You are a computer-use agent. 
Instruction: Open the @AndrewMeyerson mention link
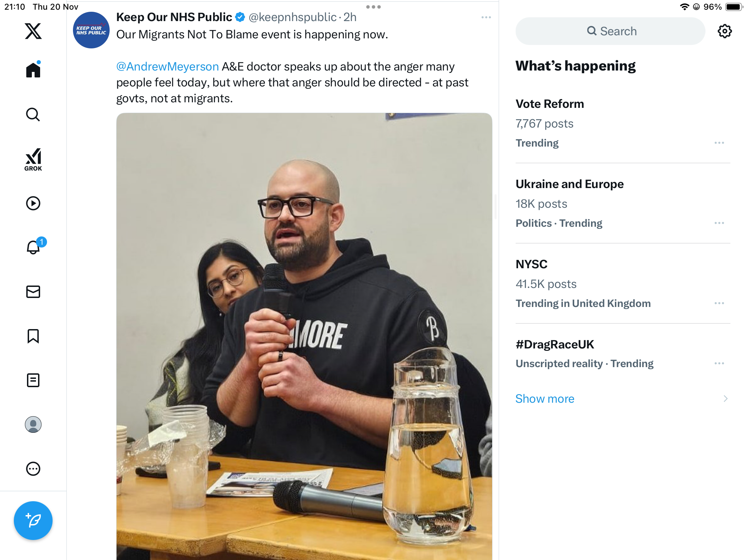(167, 66)
